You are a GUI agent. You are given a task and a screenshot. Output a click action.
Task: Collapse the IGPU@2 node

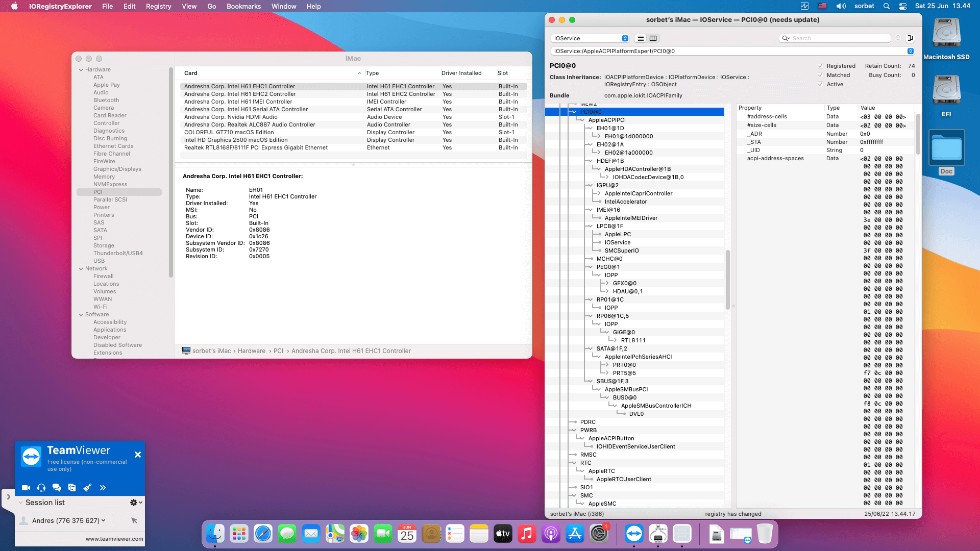(x=591, y=185)
